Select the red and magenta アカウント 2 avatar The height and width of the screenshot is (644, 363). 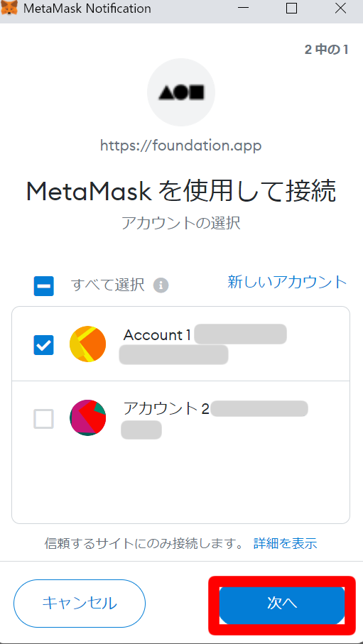point(88,417)
